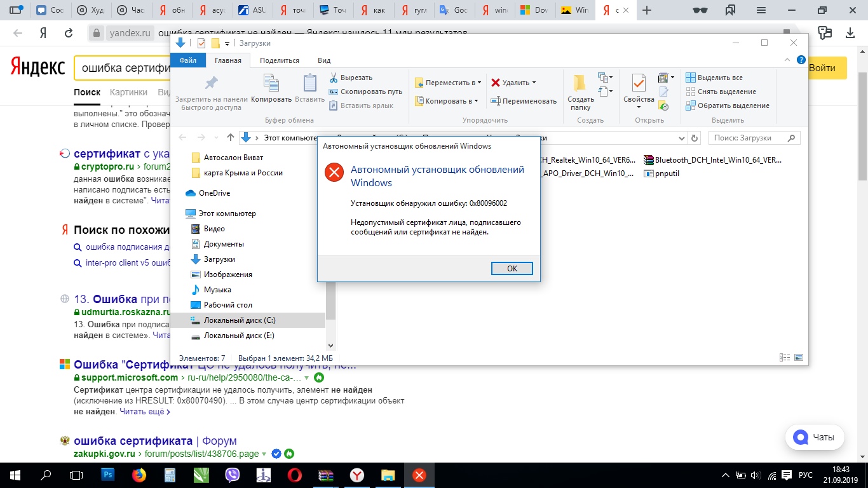Open 'ошибка сертификата | Форум' result

tap(155, 441)
